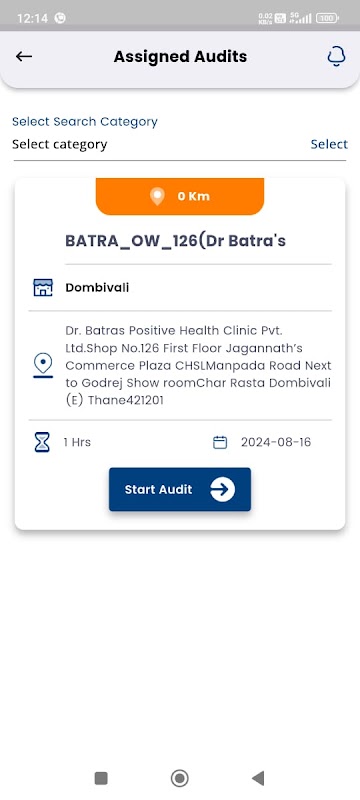The image size is (360, 800).
Task: Tap the map pin address icon
Action: [43, 365]
